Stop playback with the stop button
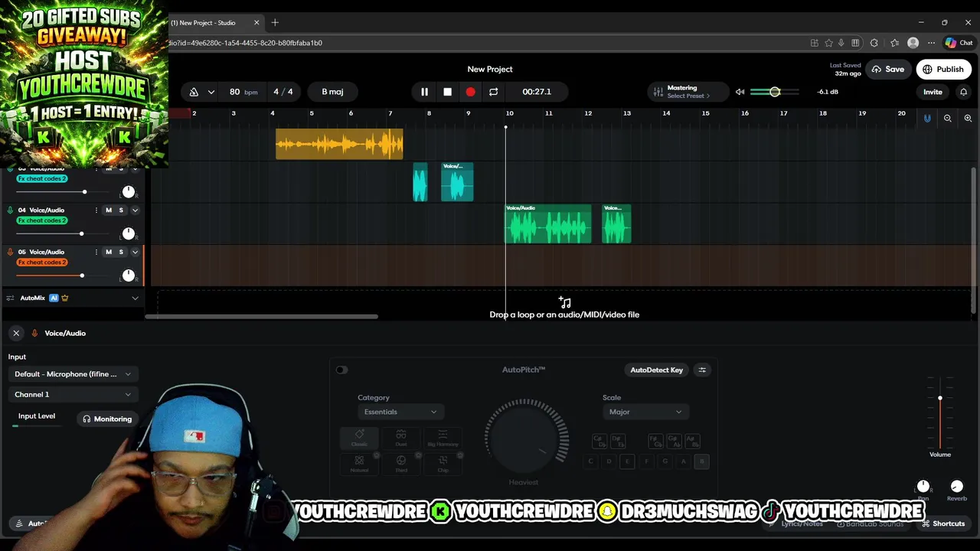The width and height of the screenshot is (980, 551). pyautogui.click(x=447, y=92)
